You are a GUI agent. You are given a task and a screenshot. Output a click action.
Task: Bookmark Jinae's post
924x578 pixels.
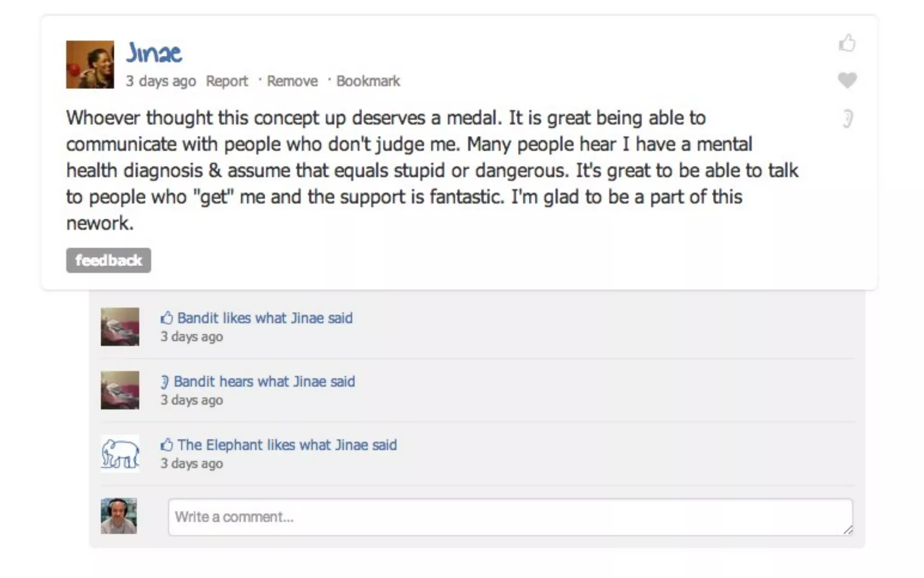click(x=368, y=81)
